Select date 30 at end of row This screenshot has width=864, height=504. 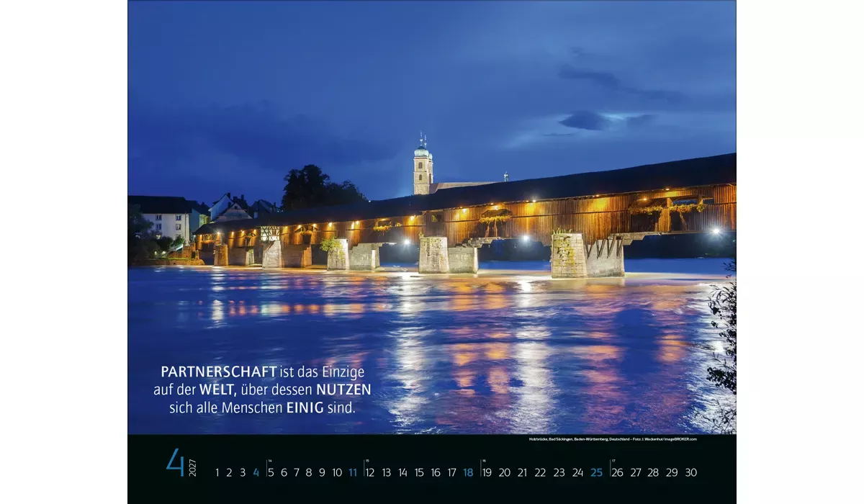coord(690,472)
